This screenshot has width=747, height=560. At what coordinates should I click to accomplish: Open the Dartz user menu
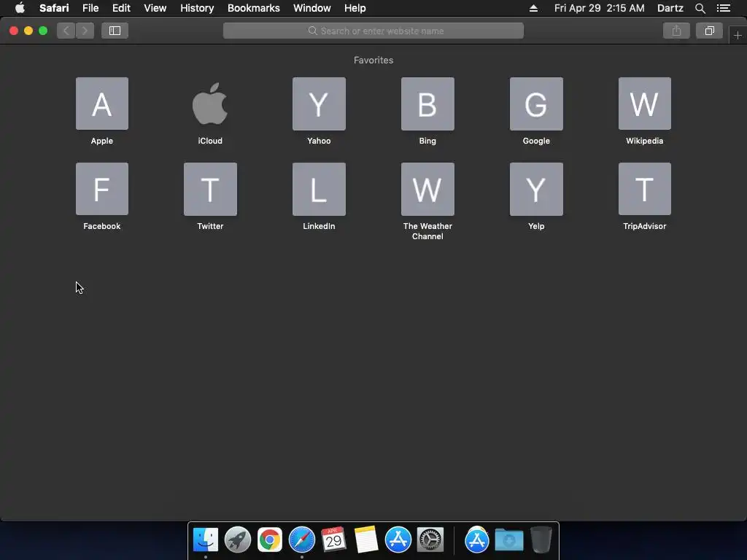670,8
